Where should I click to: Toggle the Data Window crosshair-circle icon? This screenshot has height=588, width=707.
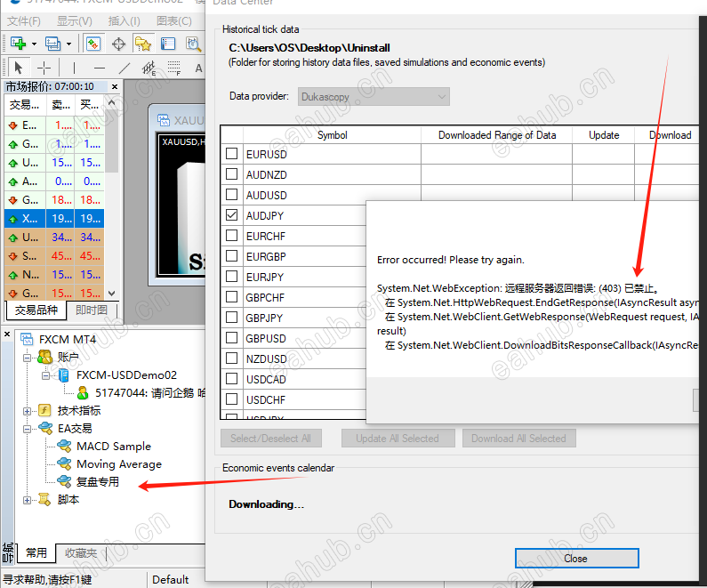coord(118,44)
